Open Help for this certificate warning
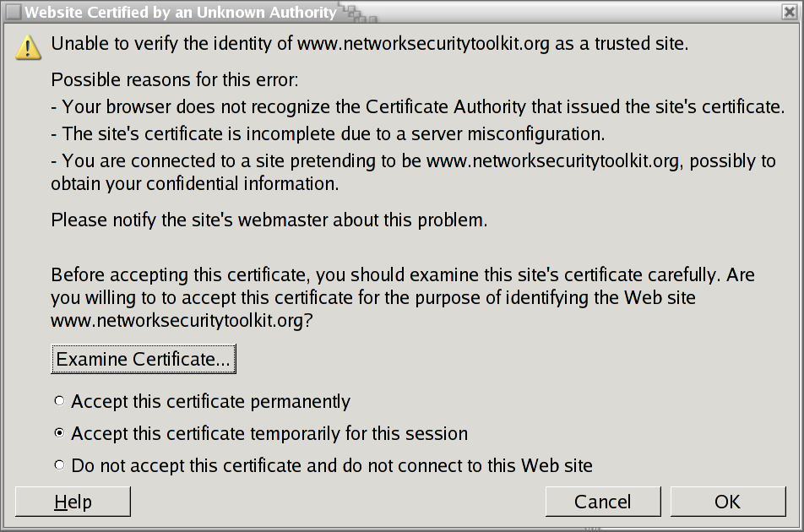This screenshot has width=804, height=532. (x=72, y=501)
